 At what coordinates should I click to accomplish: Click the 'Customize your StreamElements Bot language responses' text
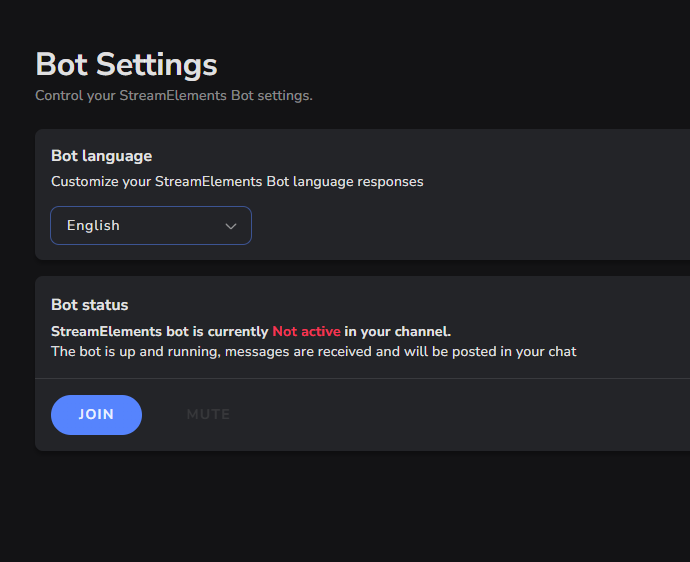pyautogui.click(x=237, y=181)
